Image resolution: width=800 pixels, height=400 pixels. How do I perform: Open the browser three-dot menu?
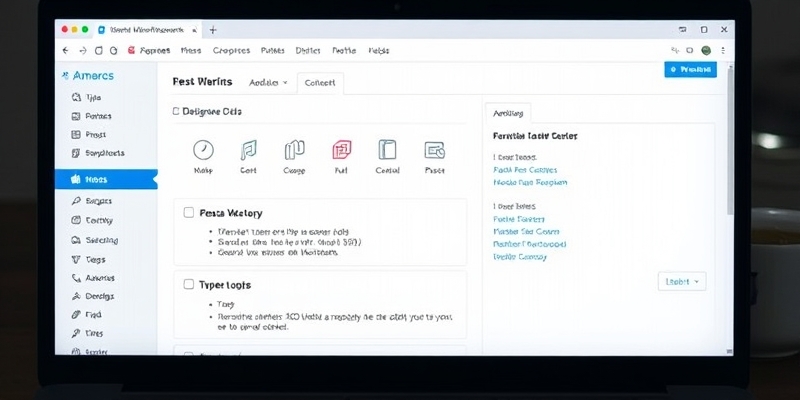(x=723, y=51)
